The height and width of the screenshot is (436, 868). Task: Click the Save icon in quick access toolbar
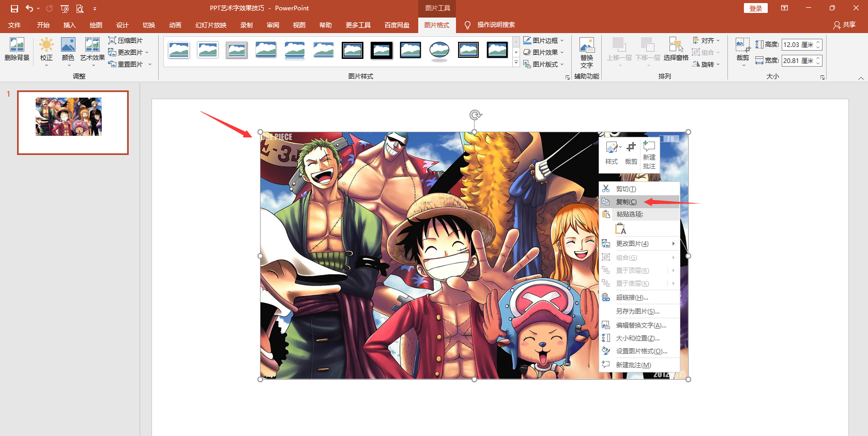14,8
